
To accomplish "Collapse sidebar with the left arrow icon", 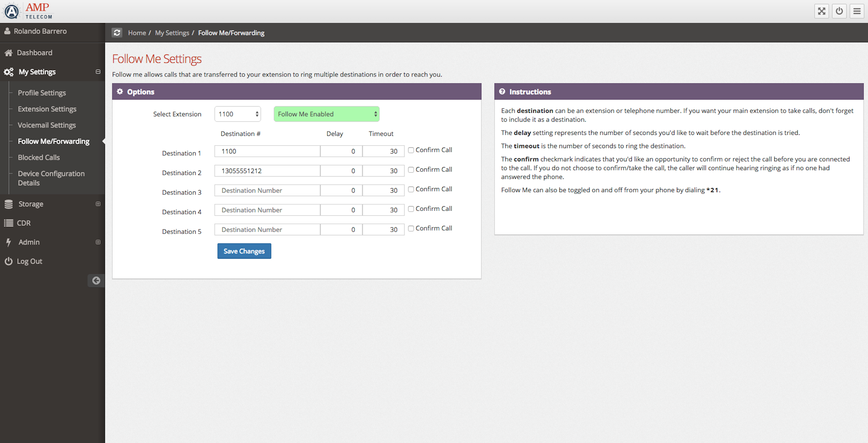I will coord(96,280).
